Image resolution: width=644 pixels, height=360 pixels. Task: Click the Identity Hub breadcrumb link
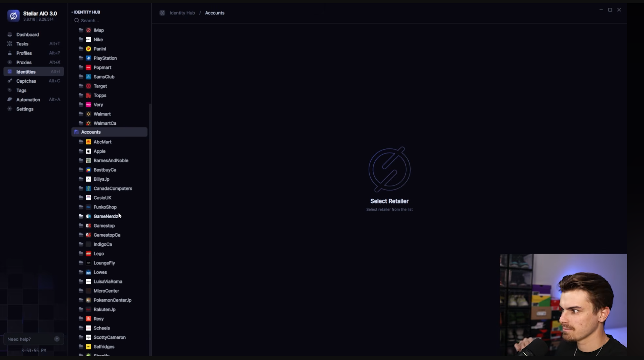pos(182,13)
